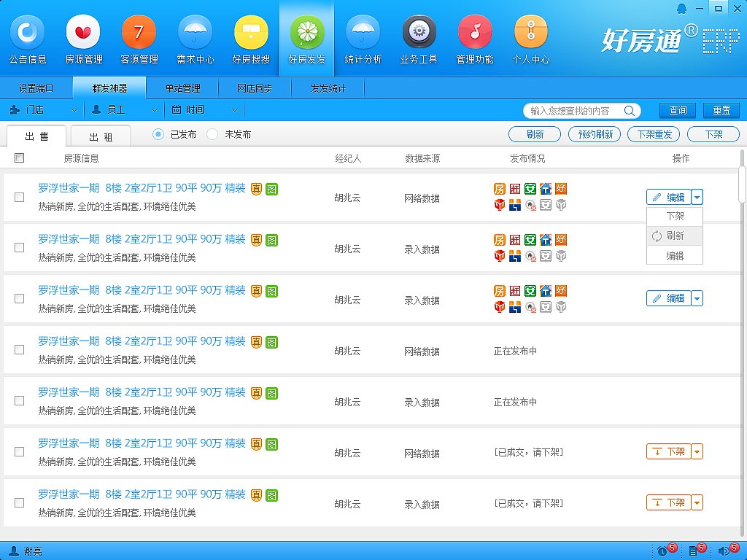Open 客源管理 customer management icon

139,34
